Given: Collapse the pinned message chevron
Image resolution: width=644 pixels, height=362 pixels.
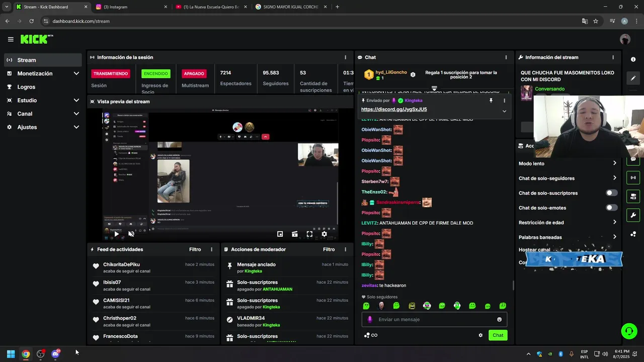Looking at the screenshot, I should pos(504,111).
